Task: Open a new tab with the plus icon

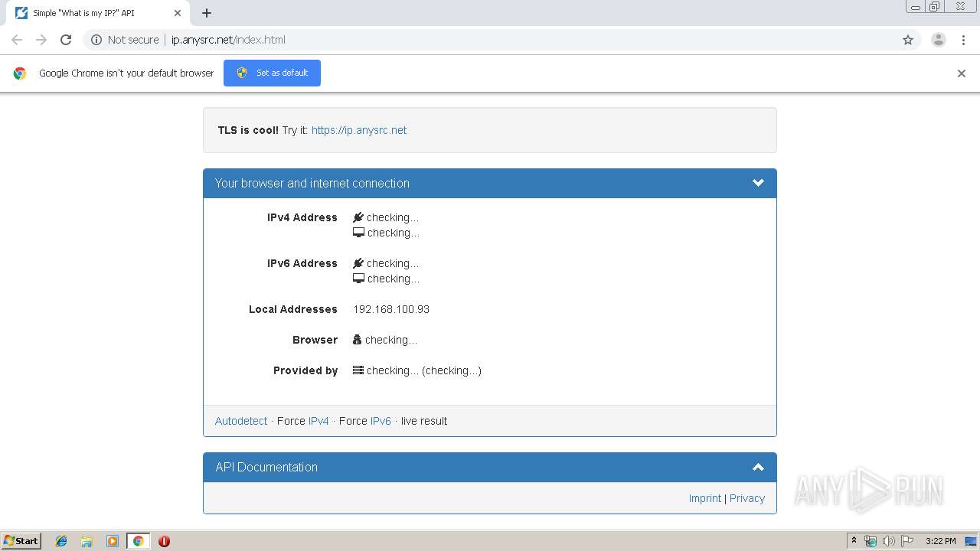Action: [x=207, y=13]
